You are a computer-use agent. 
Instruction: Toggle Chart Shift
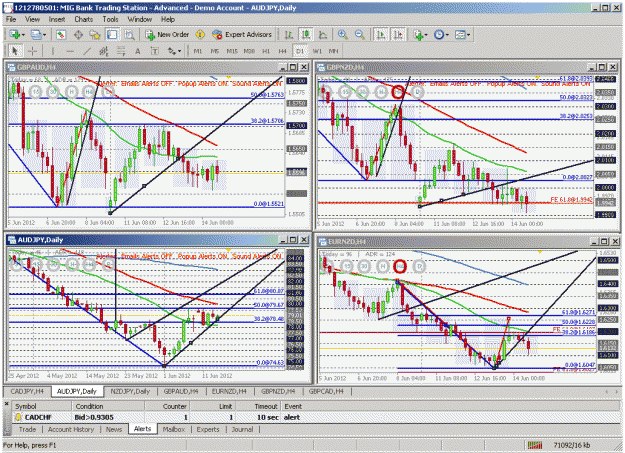398,35
